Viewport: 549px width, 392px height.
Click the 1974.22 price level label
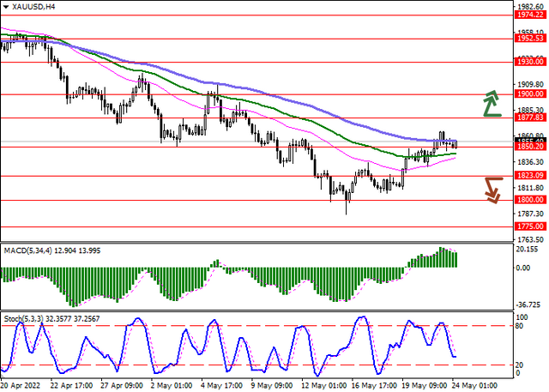tap(531, 15)
